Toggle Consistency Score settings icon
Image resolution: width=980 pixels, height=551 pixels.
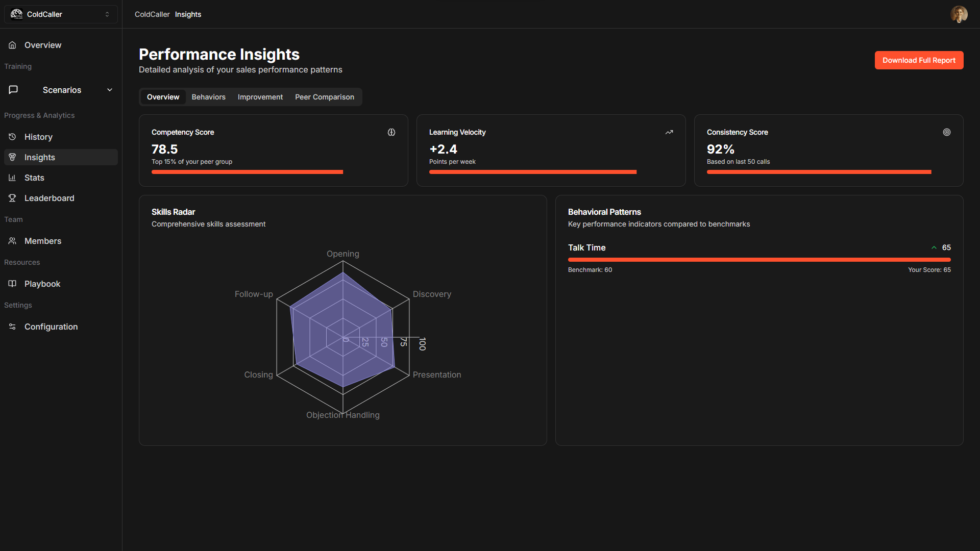tap(946, 132)
